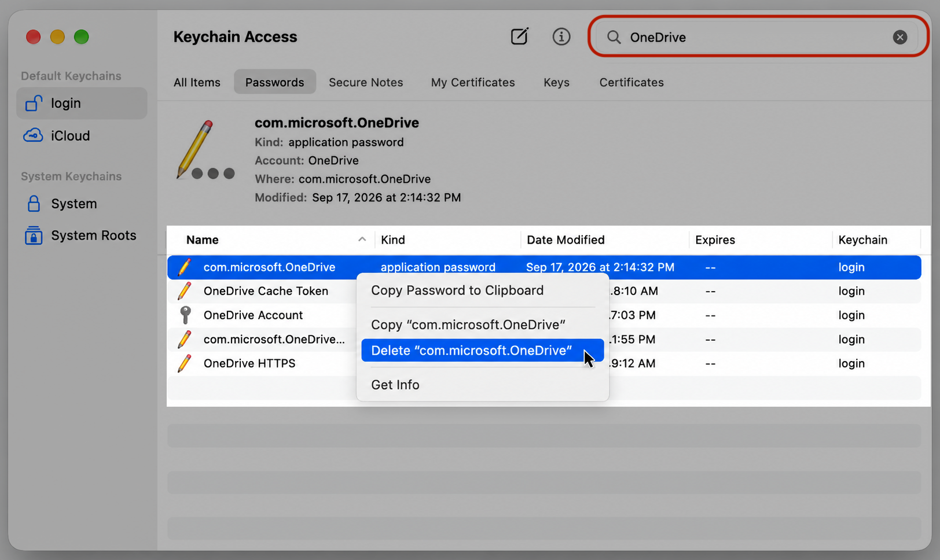940x560 pixels.
Task: Click the Sep 17, 2026 date cell
Action: coord(600,267)
